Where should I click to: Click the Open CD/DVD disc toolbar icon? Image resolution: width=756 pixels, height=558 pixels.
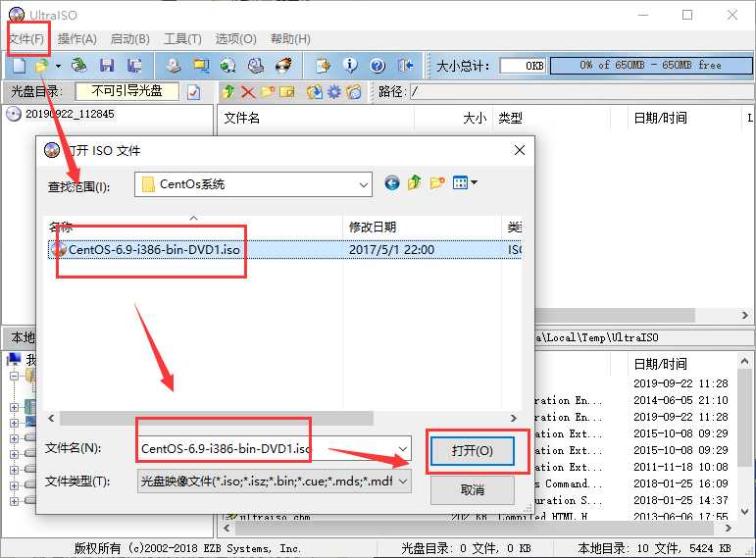click(x=79, y=65)
